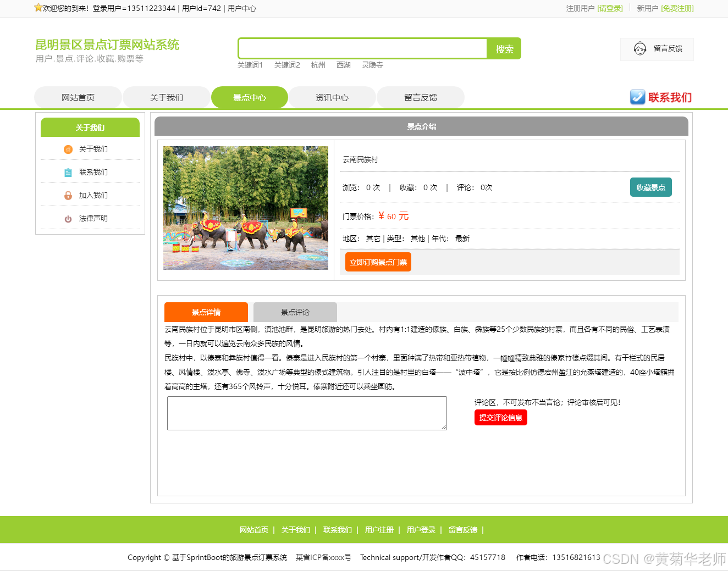Click [免费注册] to register a new account
Viewport: 728px width, 571px height.
click(x=677, y=9)
